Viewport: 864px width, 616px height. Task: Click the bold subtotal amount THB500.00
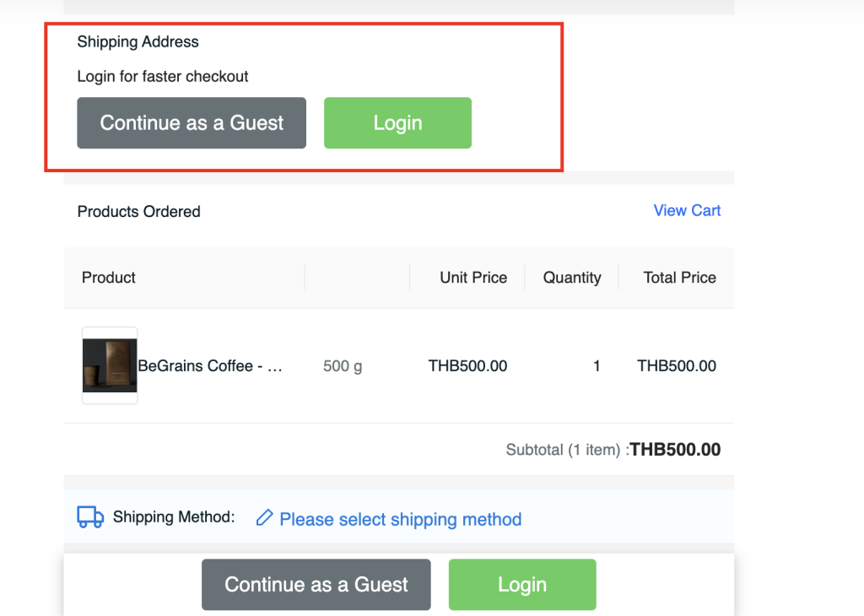[x=675, y=450]
